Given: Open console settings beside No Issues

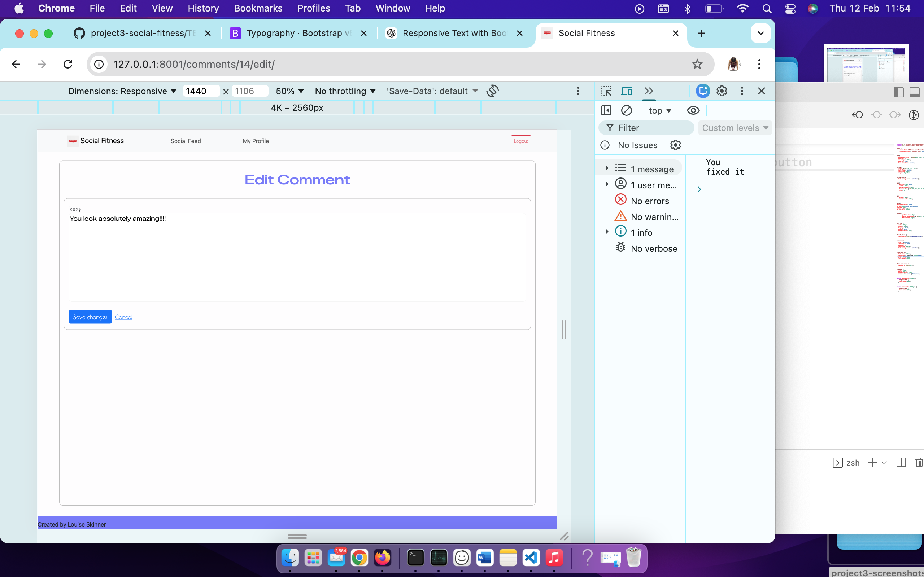Looking at the screenshot, I should click(675, 145).
